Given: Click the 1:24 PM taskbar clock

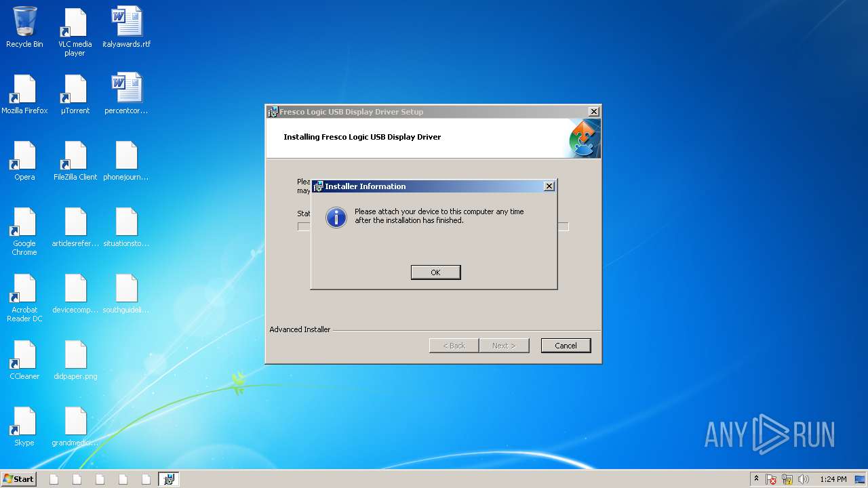Looking at the screenshot, I should coord(833,479).
